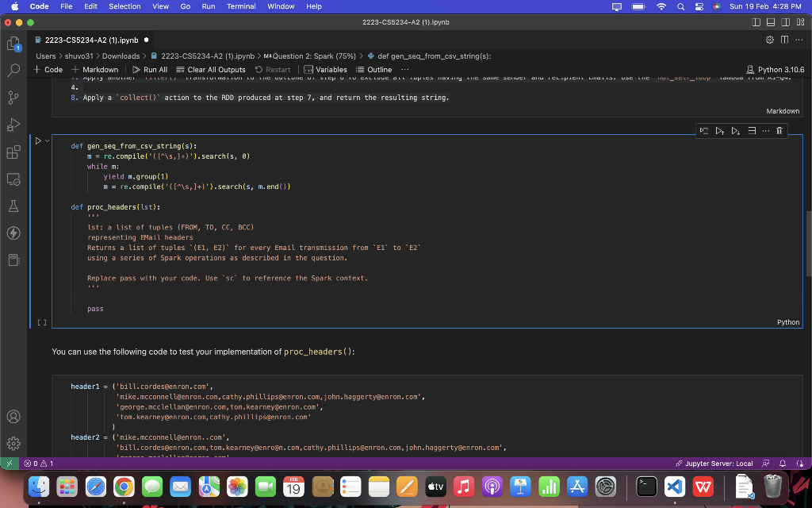Image resolution: width=812 pixels, height=508 pixels.
Task: Open the Go menu
Action: [x=185, y=6]
